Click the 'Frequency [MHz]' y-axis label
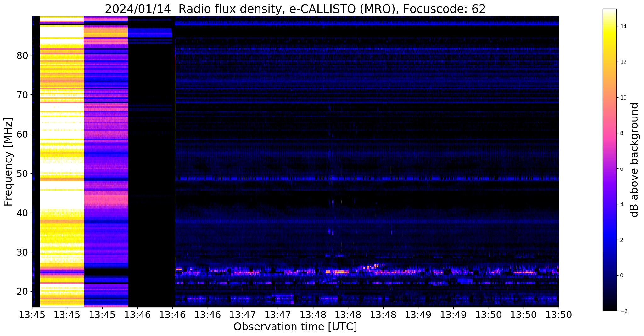 (8, 162)
